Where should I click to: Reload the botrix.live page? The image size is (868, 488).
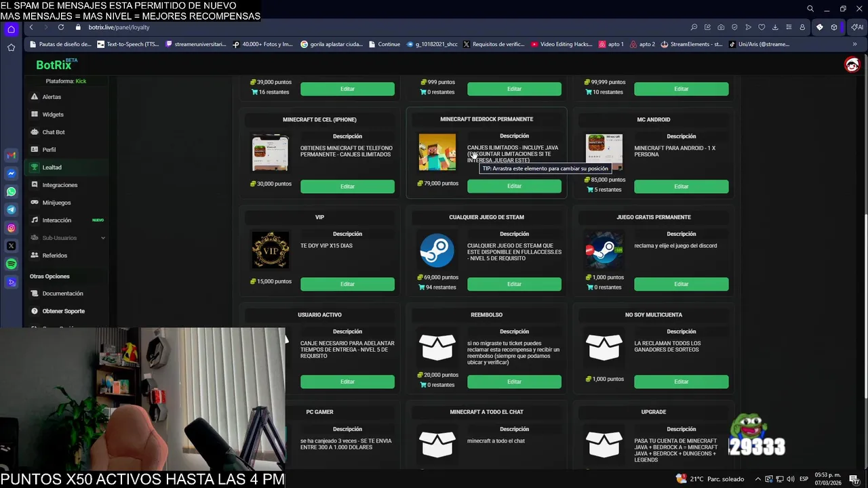click(61, 27)
